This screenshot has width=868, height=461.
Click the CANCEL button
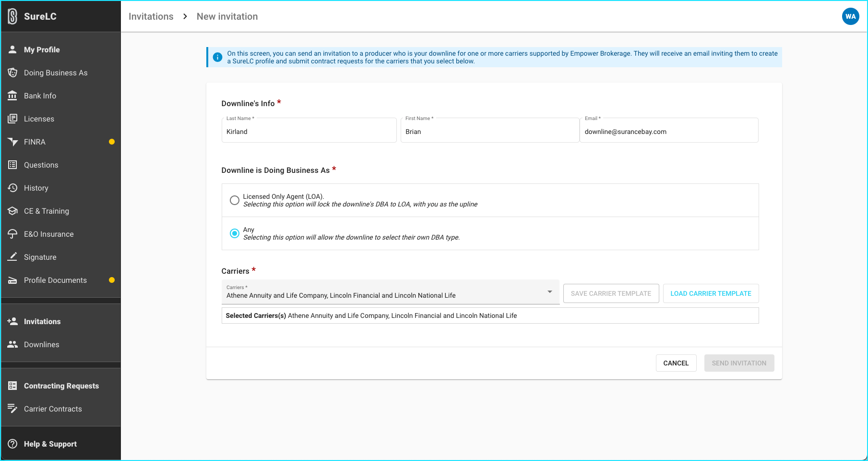[x=676, y=363]
